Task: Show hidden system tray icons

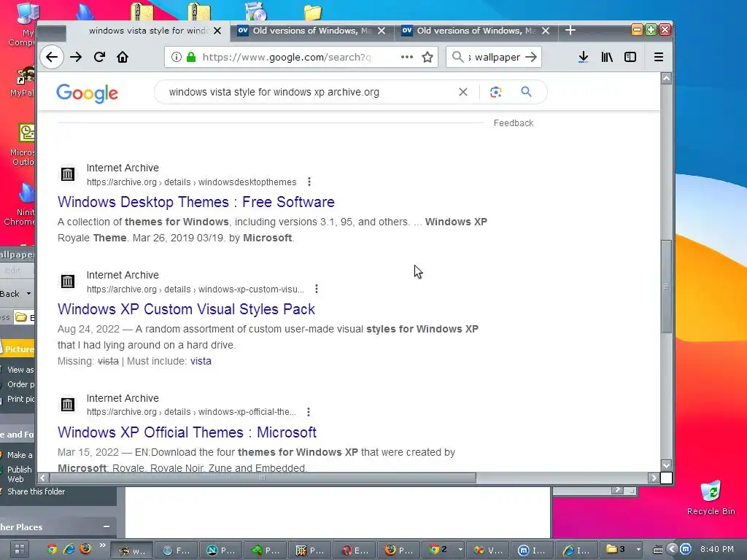Action: pyautogui.click(x=672, y=549)
